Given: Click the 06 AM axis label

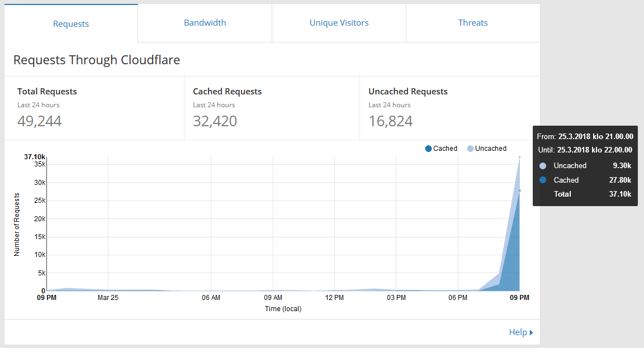Looking at the screenshot, I should (211, 298).
